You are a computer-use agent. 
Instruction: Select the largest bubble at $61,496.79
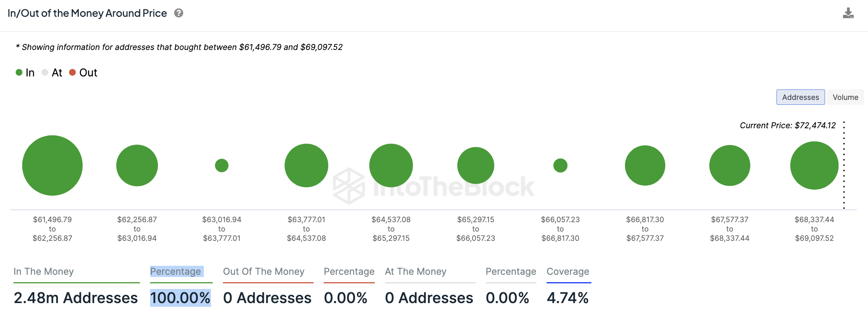pyautogui.click(x=52, y=165)
